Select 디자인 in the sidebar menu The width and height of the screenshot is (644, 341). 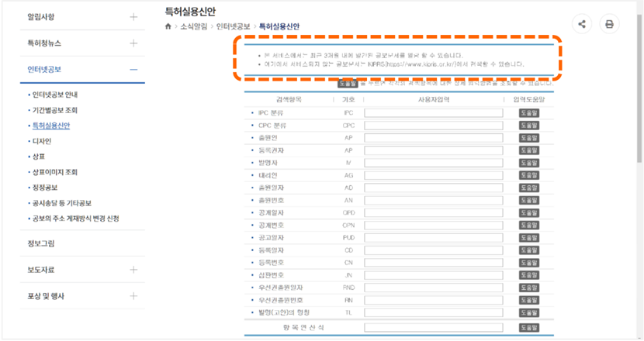pyautogui.click(x=41, y=141)
